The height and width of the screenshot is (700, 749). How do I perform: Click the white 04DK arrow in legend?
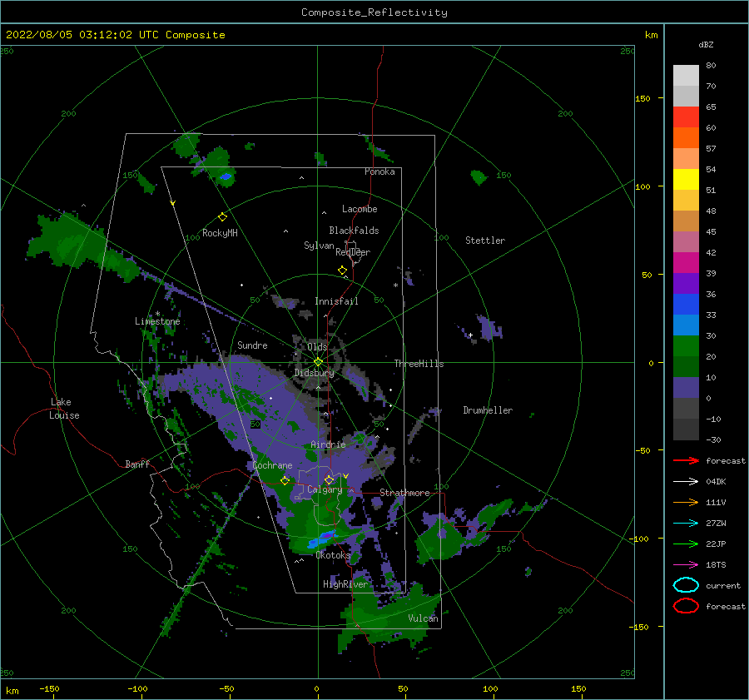click(686, 482)
